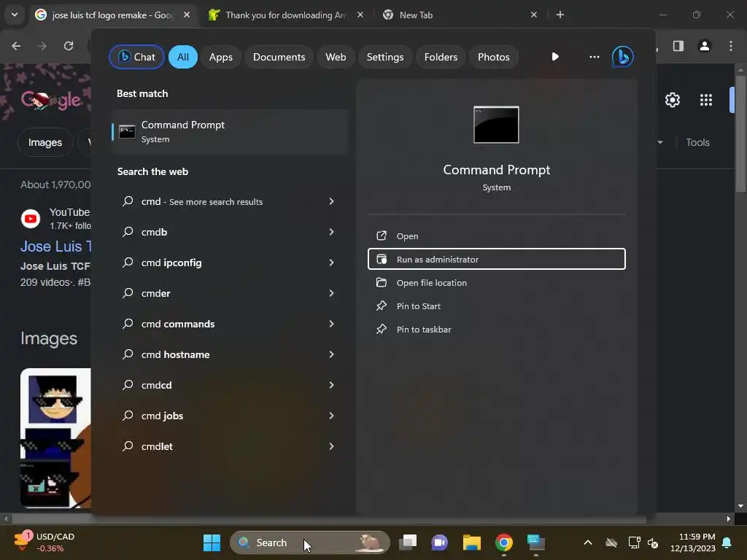The height and width of the screenshot is (560, 747).
Task: Open the Teams Chat taskbar icon
Action: coord(439,542)
